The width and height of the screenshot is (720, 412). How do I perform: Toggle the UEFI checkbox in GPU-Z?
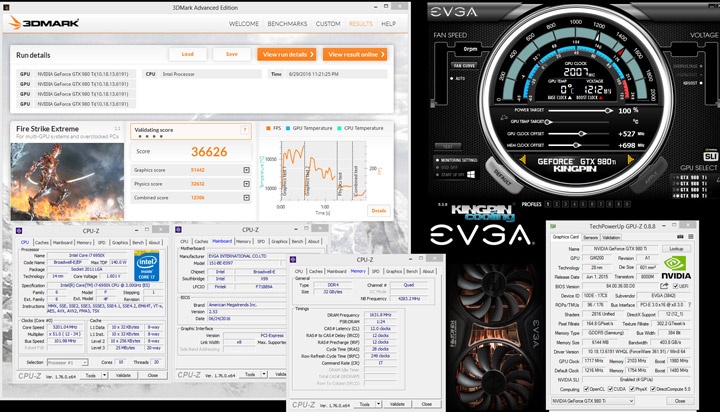675,286
